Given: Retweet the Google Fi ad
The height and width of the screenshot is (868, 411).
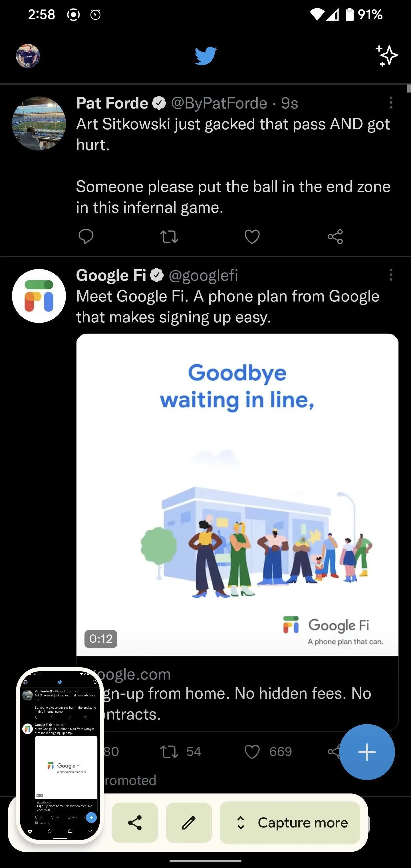Looking at the screenshot, I should click(180, 752).
